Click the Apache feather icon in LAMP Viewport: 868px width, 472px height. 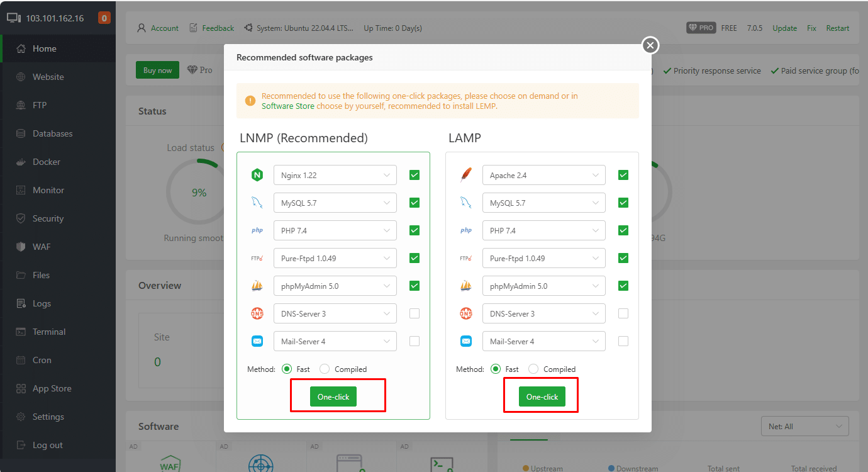(x=466, y=175)
